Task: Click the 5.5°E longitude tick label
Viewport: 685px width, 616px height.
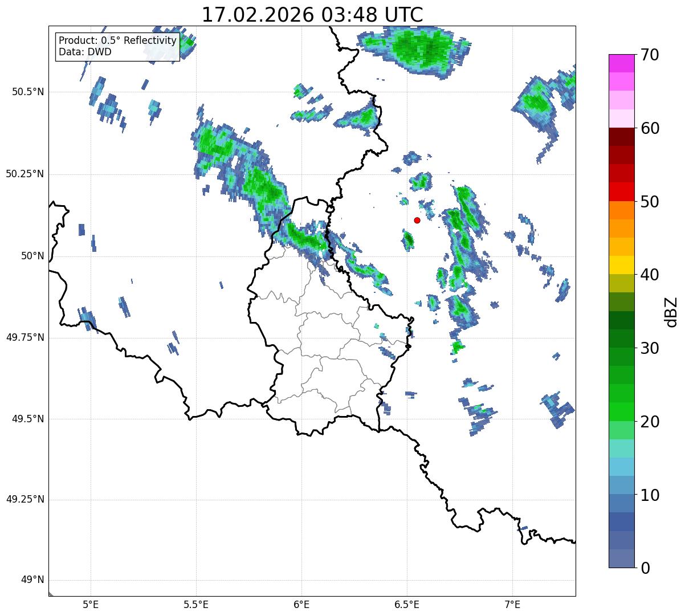Action: [x=196, y=604]
